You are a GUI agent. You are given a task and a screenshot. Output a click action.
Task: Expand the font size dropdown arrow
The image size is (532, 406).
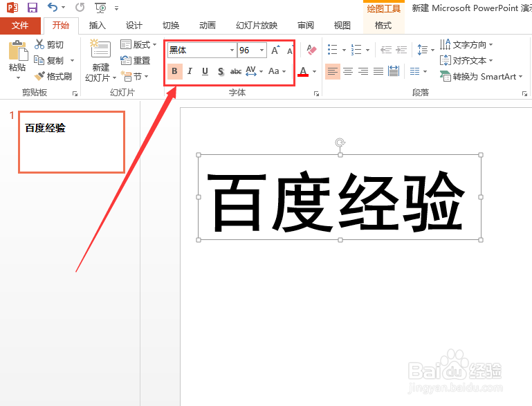point(262,50)
